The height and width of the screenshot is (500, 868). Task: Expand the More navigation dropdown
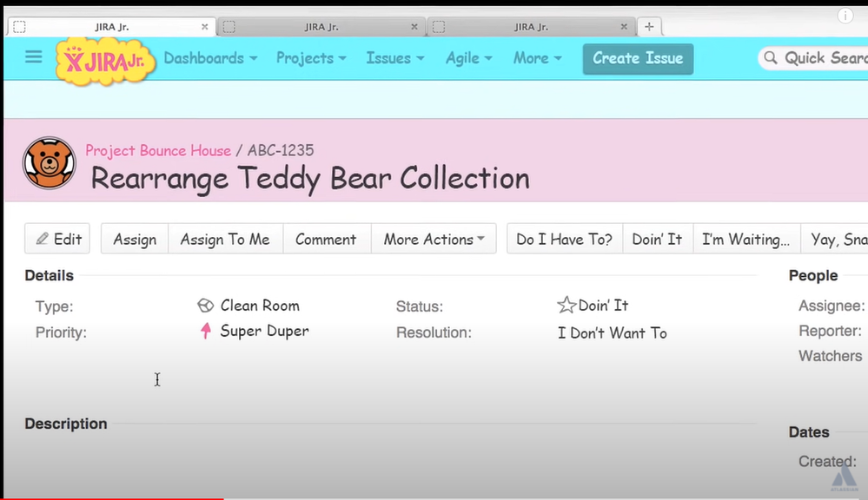[x=537, y=58]
